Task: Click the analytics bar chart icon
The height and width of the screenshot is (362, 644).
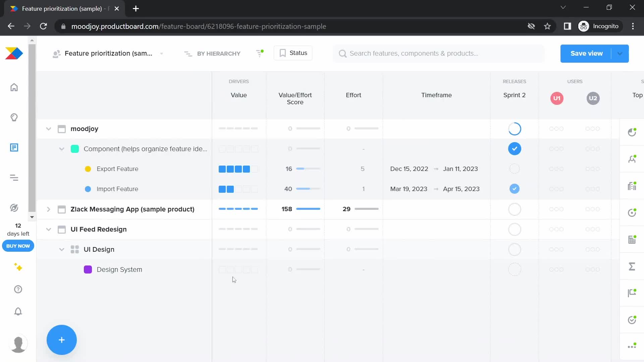Action: coord(633,186)
